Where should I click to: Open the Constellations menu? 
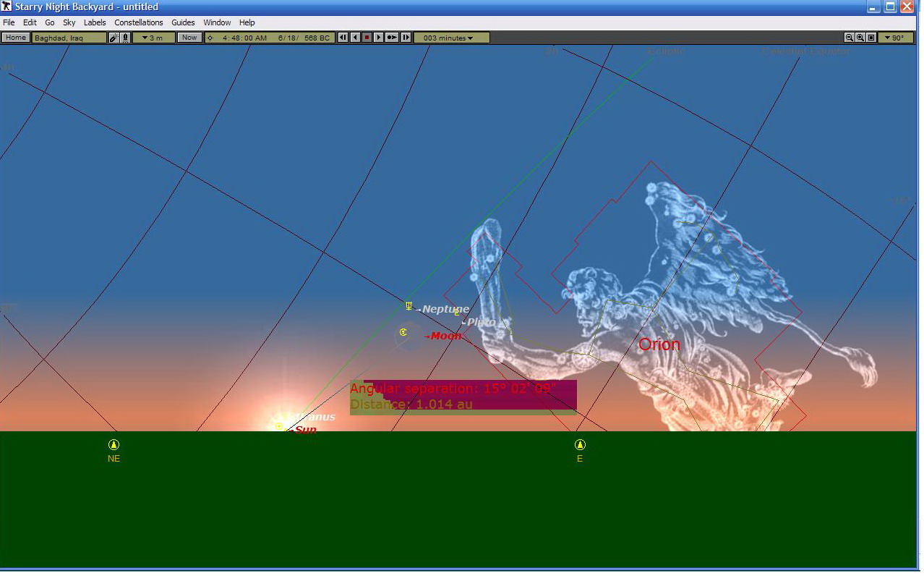[x=139, y=22]
